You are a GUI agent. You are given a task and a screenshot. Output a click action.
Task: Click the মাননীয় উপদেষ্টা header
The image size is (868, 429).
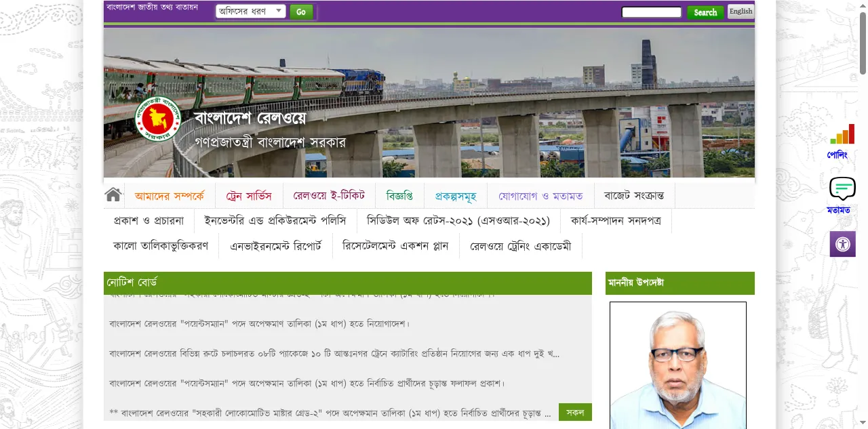pyautogui.click(x=680, y=283)
